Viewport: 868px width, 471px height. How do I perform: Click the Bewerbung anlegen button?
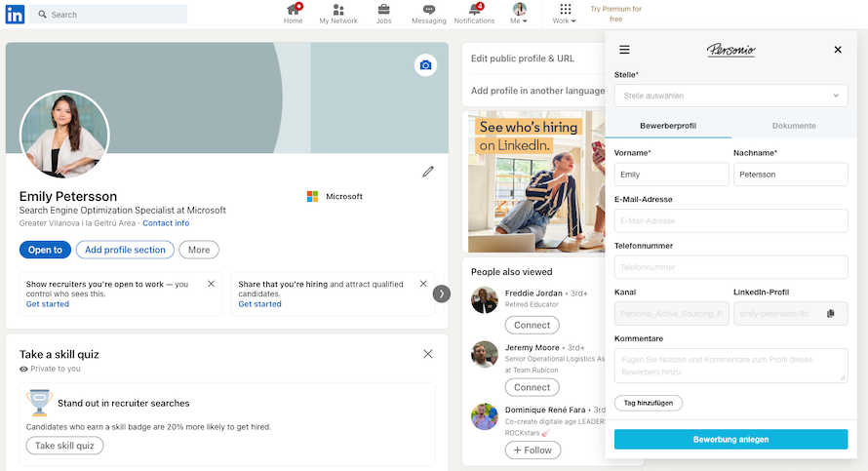(x=730, y=440)
